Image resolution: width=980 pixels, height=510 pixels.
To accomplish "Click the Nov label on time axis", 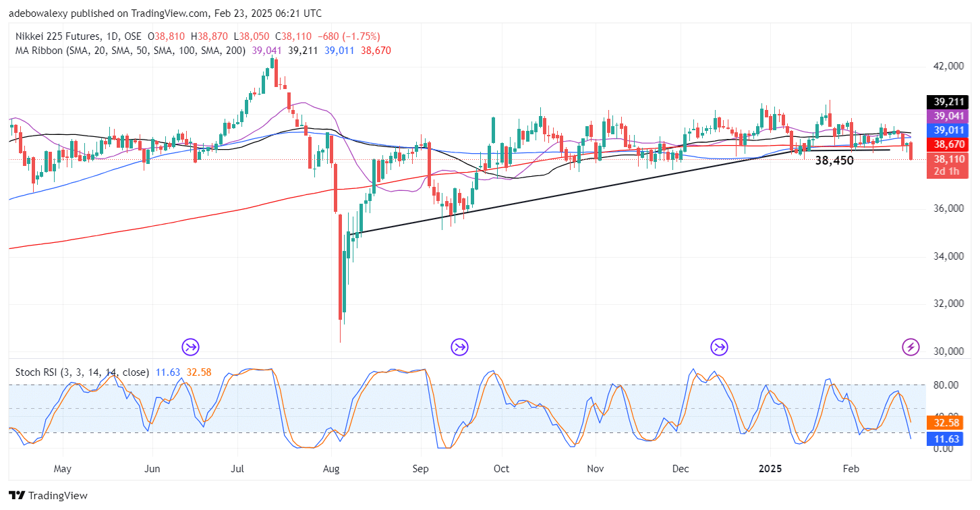I will (x=594, y=468).
